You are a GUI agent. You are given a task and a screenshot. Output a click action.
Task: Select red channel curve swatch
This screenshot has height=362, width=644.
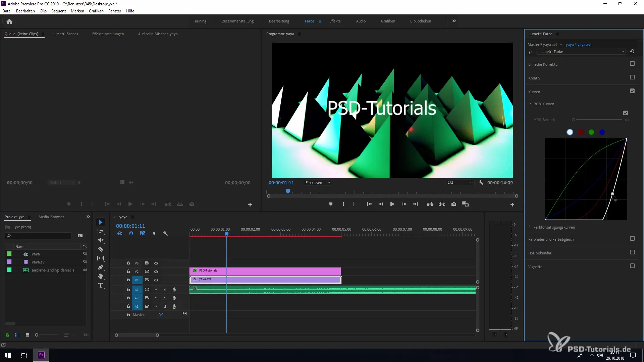pyautogui.click(x=581, y=132)
